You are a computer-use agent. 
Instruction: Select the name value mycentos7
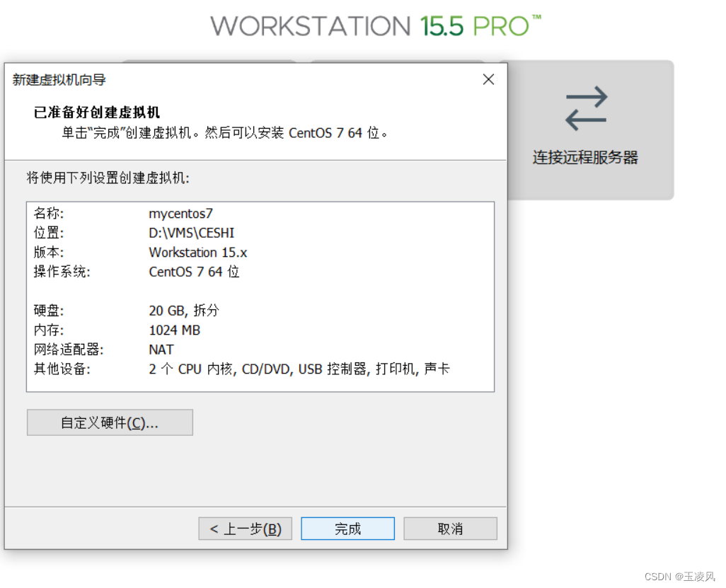[181, 214]
